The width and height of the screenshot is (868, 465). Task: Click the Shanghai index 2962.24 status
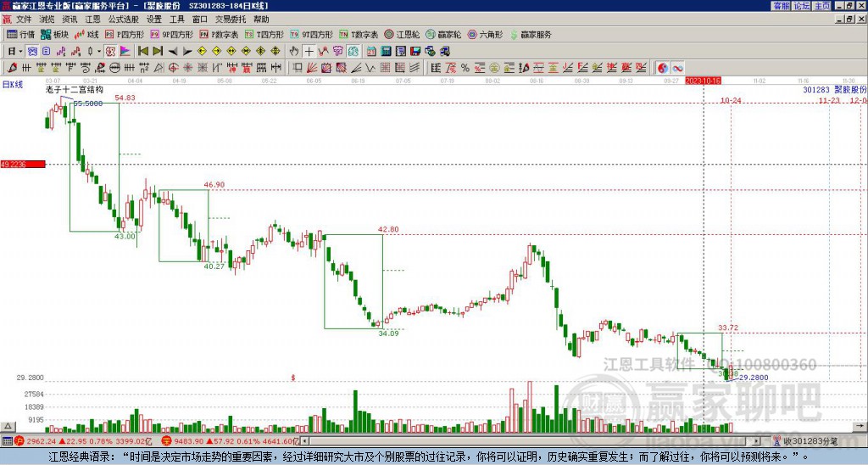[x=83, y=441]
